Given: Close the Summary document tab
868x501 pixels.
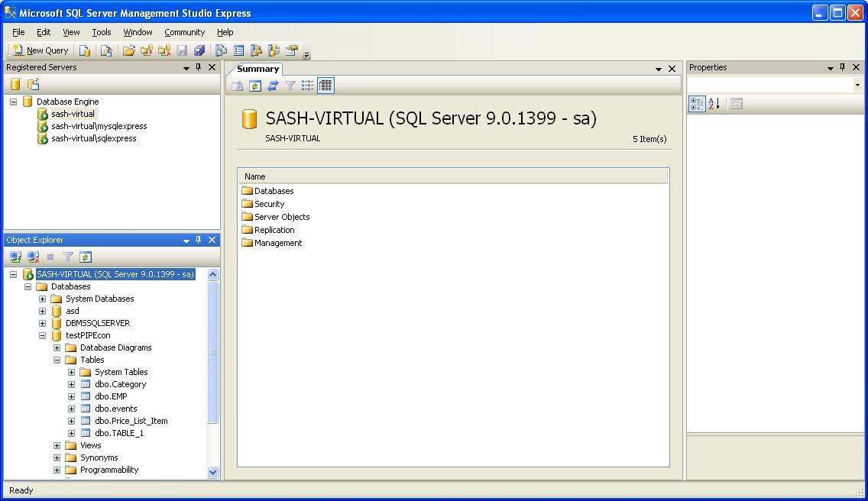Looking at the screenshot, I should click(672, 69).
